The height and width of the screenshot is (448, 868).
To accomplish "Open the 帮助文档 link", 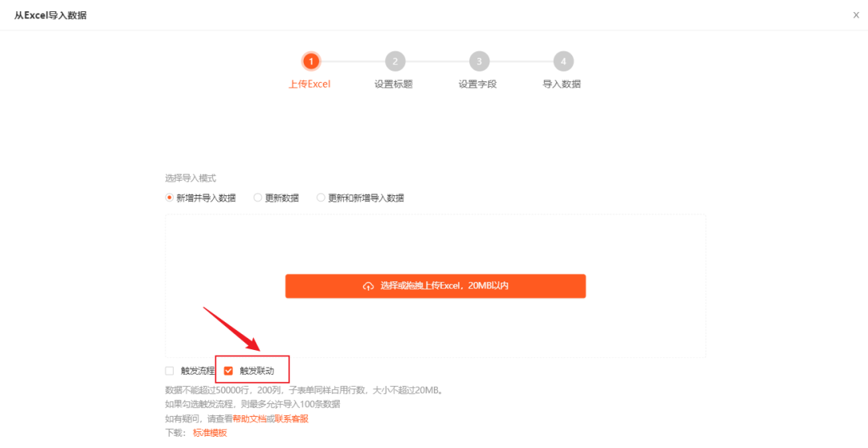I will pyautogui.click(x=249, y=418).
